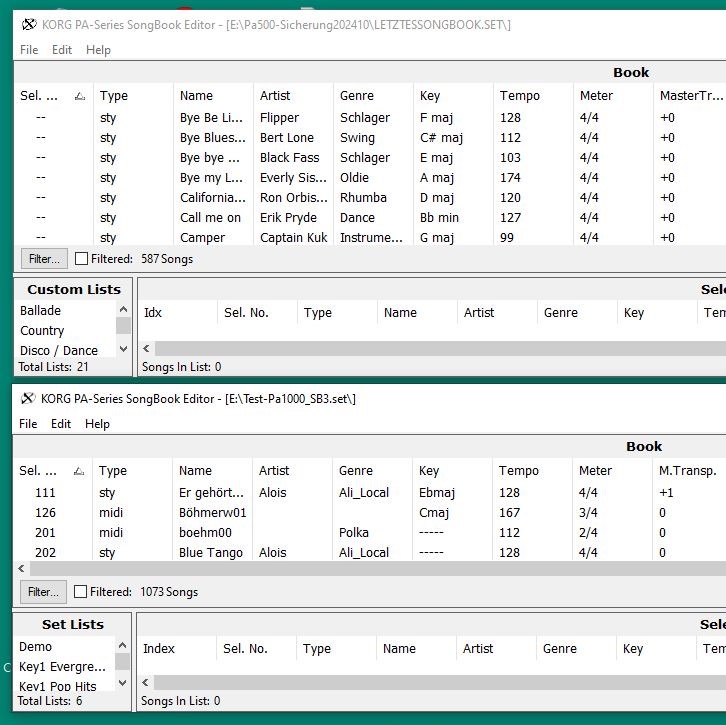
Task: Click MasterTr... column header in upper Book
Action: coord(691,96)
